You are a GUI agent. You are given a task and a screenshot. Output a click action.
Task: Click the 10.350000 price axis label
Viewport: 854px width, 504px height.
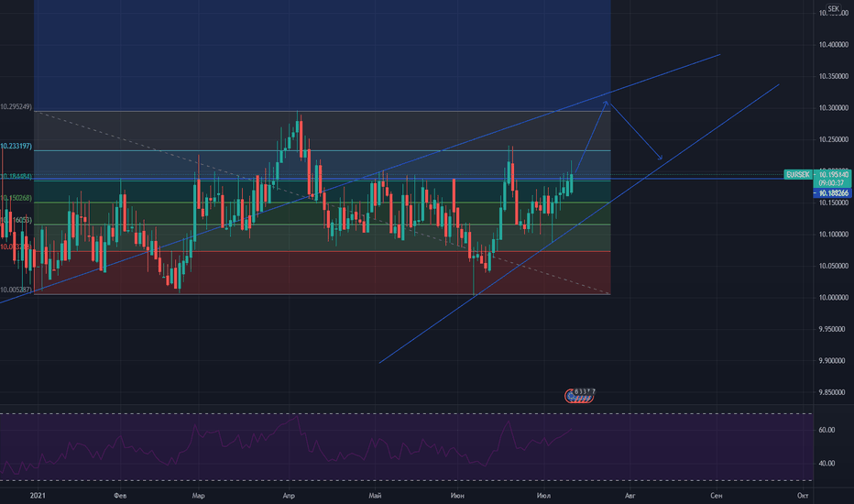(833, 76)
